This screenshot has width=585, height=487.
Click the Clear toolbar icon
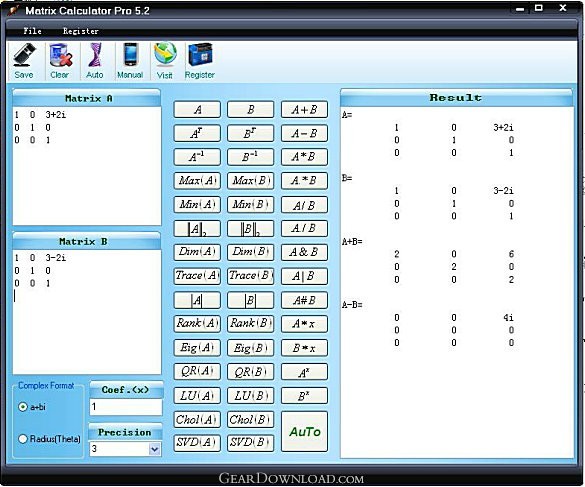(60, 60)
